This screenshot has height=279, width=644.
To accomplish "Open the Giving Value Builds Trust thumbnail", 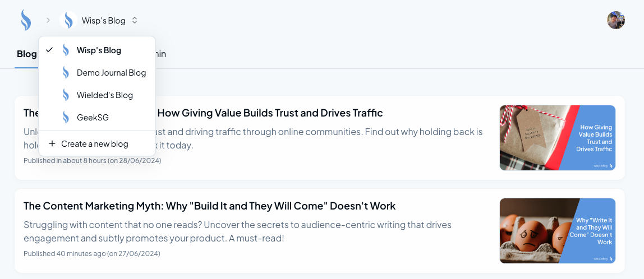I will click(x=557, y=138).
